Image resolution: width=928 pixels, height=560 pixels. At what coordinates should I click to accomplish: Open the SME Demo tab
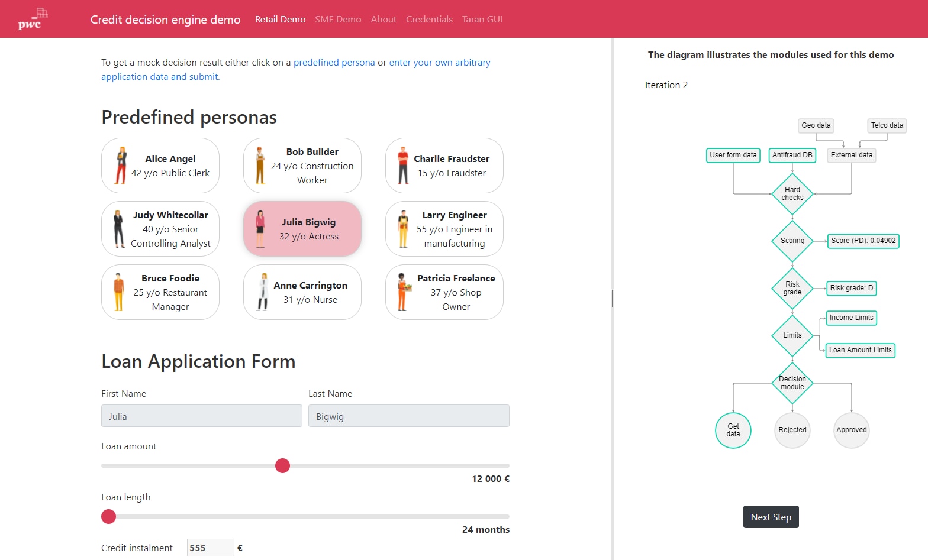point(338,20)
